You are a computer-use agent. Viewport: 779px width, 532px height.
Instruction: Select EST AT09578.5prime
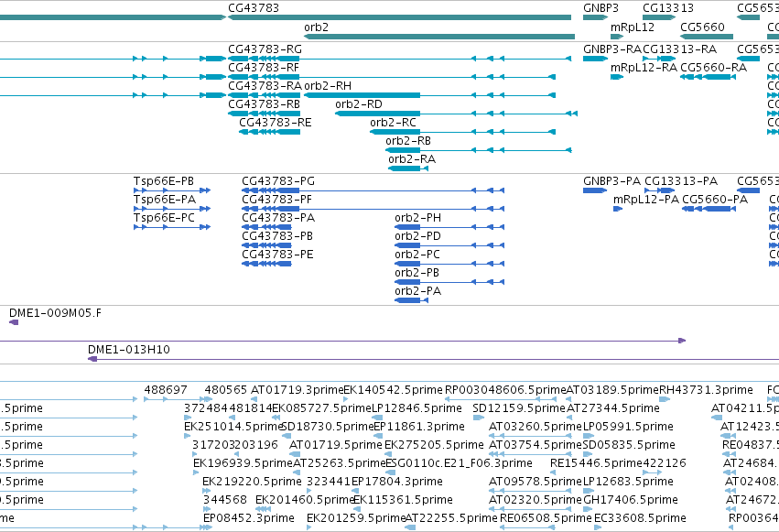[536, 482]
